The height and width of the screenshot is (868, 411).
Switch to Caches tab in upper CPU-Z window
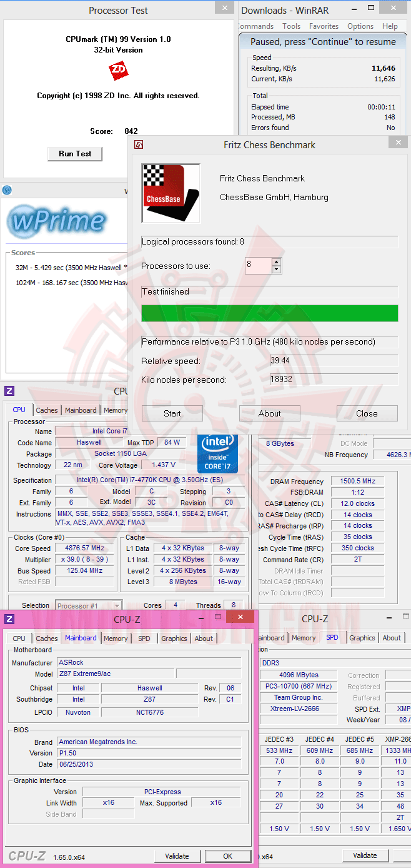[47, 410]
